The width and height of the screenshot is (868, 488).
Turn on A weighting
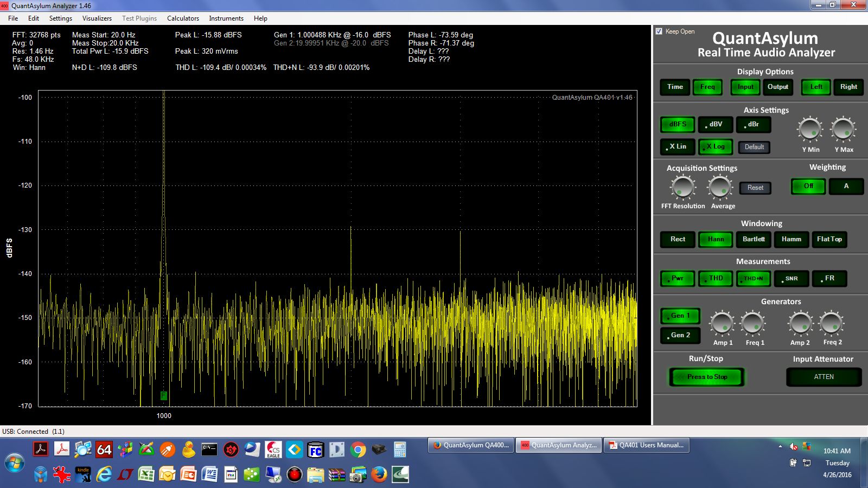846,186
